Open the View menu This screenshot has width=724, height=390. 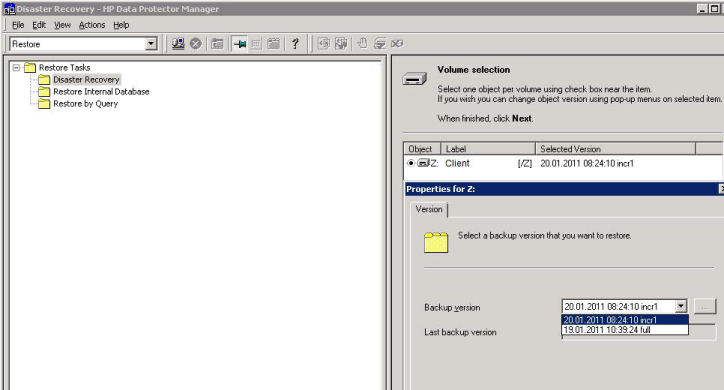62,25
